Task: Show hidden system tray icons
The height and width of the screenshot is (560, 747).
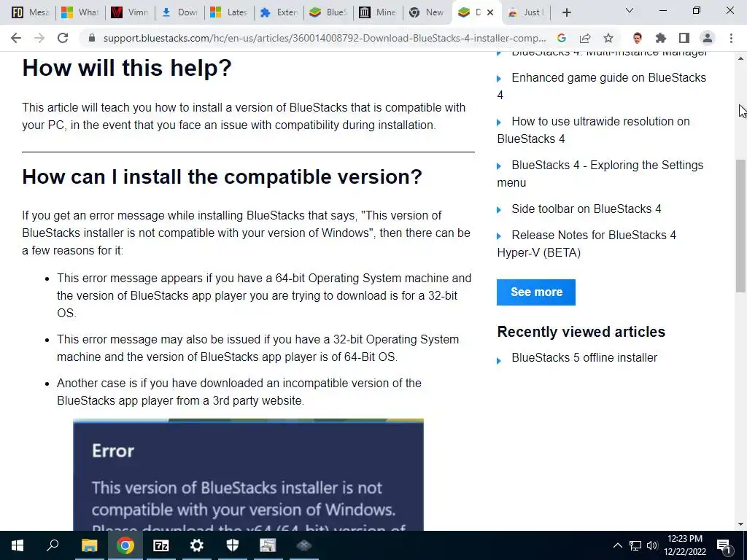Action: [617, 545]
